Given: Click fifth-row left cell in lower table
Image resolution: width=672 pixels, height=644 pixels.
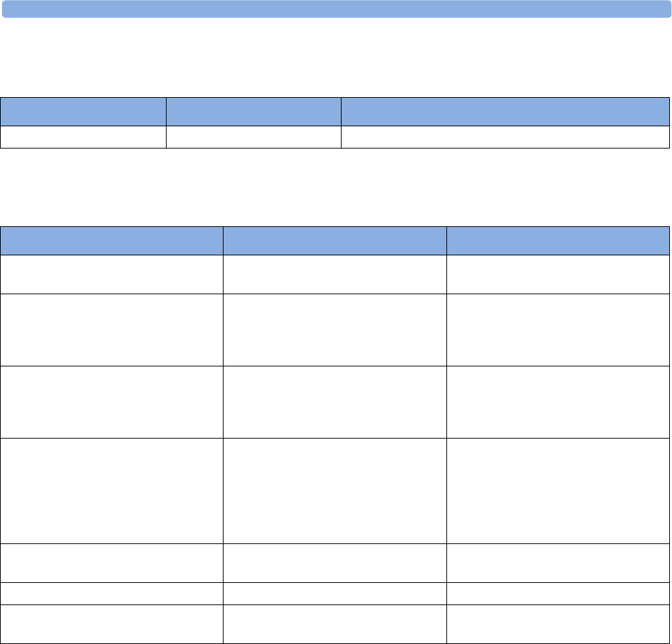Looking at the screenshot, I should pyautogui.click(x=112, y=563).
